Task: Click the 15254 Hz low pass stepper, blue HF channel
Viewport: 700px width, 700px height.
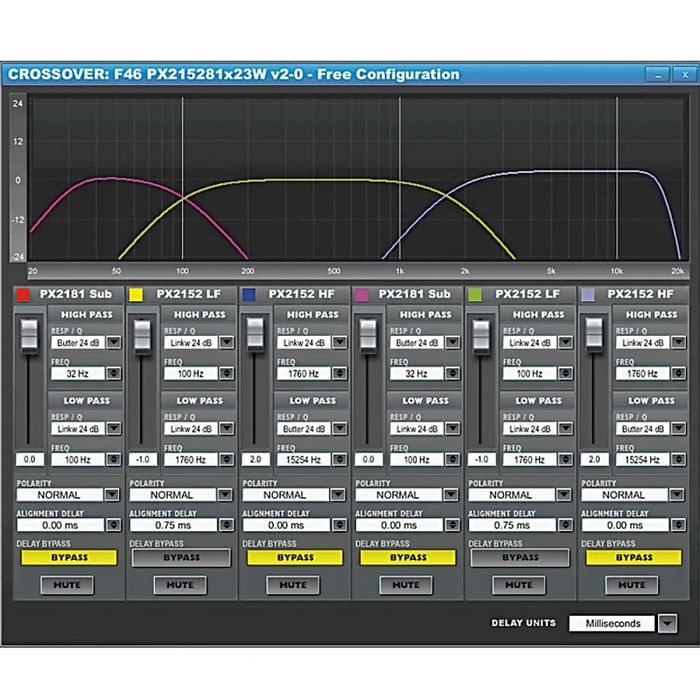Action: pyautogui.click(x=340, y=459)
